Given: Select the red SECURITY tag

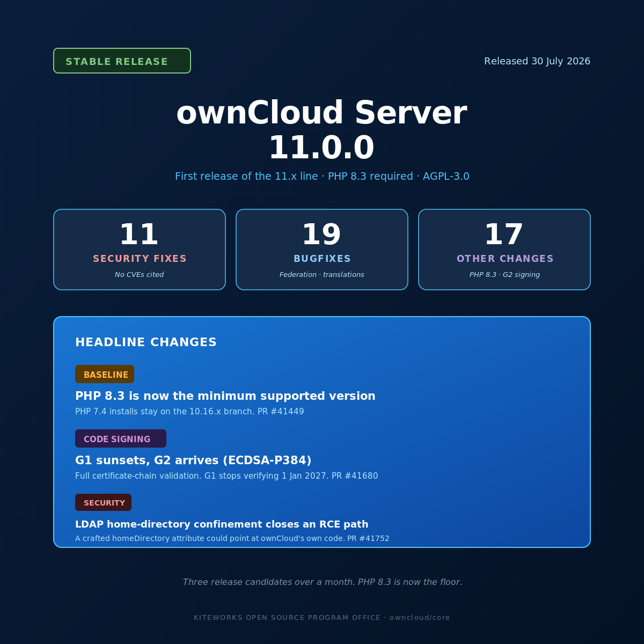Looking at the screenshot, I should pos(103,502).
